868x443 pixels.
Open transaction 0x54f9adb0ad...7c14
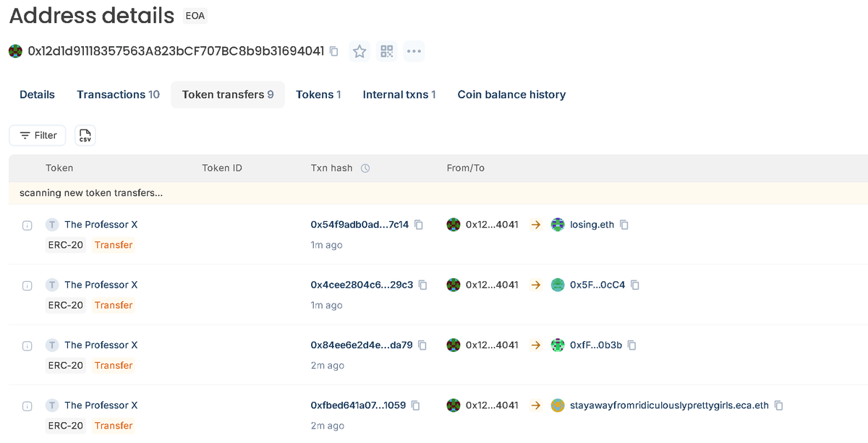(359, 225)
